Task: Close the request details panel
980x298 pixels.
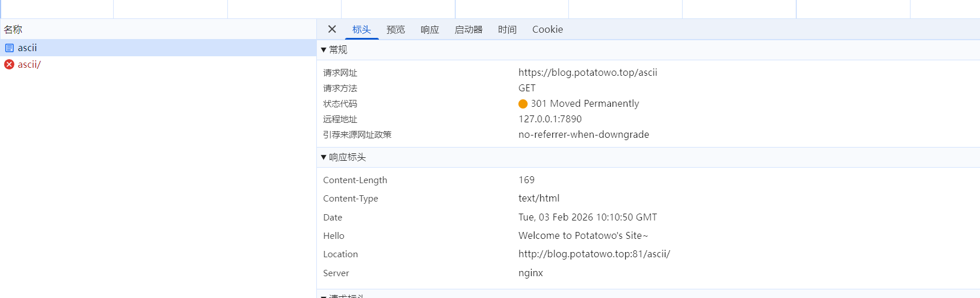Action: click(x=332, y=29)
